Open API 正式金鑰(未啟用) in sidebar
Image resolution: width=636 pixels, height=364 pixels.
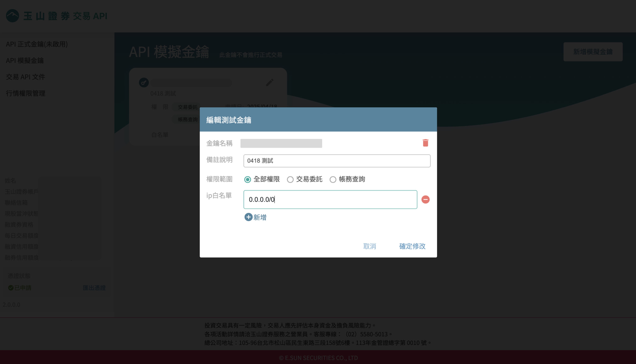(x=37, y=44)
